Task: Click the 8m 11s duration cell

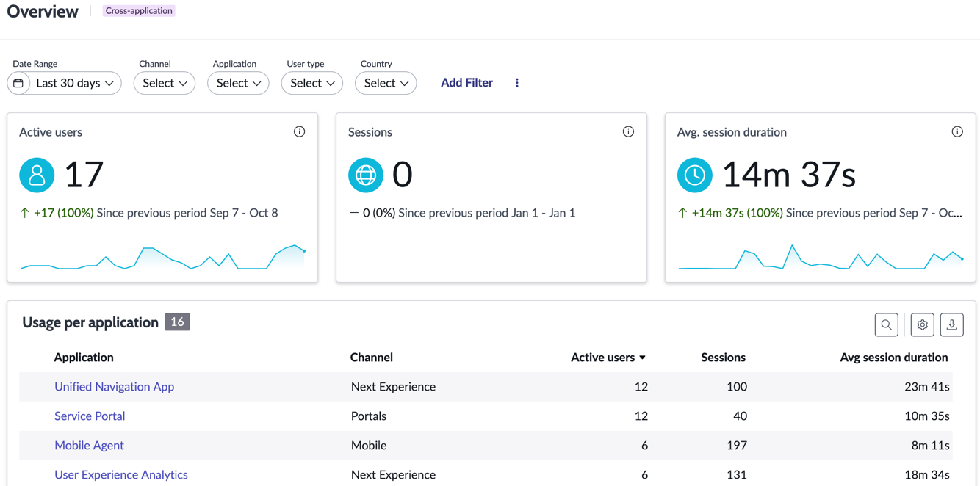Action: (930, 445)
